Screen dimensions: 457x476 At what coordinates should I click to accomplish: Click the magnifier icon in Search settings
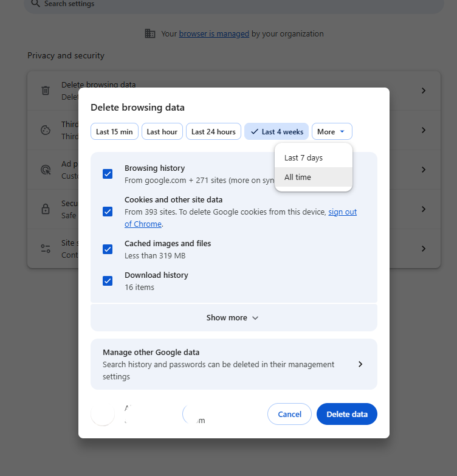35,4
